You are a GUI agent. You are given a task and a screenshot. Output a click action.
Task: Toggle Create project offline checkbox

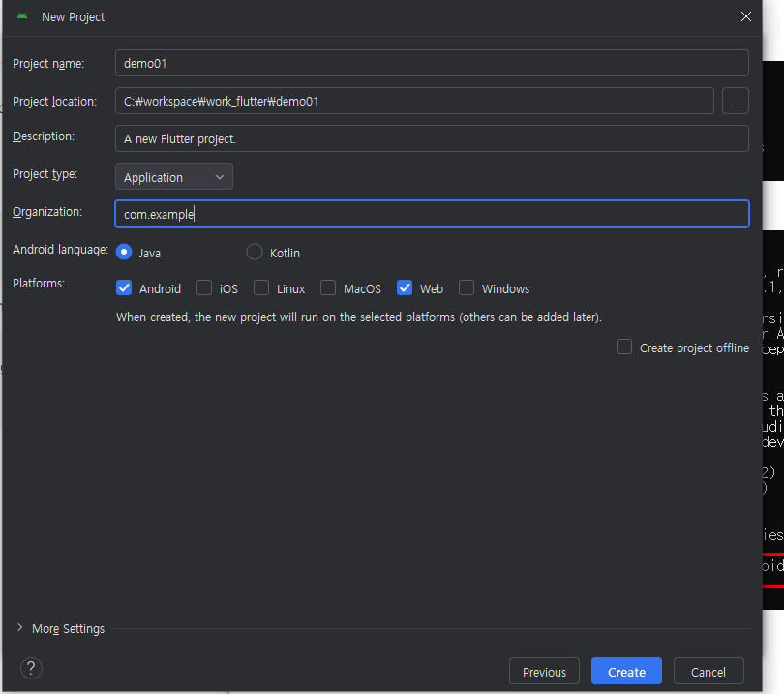624,347
